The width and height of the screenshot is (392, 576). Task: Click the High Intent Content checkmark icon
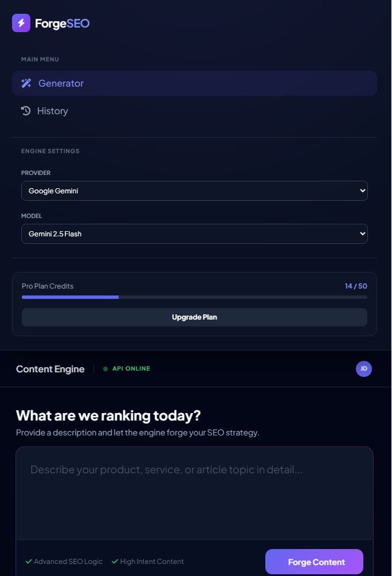(x=115, y=562)
